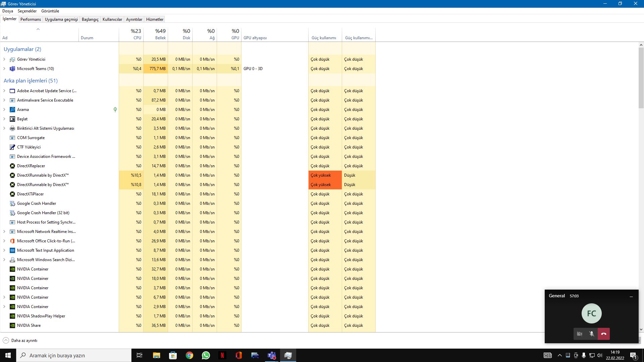The width and height of the screenshot is (644, 362).
Task: Expand NVIDIA Container process group
Action: pyautogui.click(x=4, y=297)
